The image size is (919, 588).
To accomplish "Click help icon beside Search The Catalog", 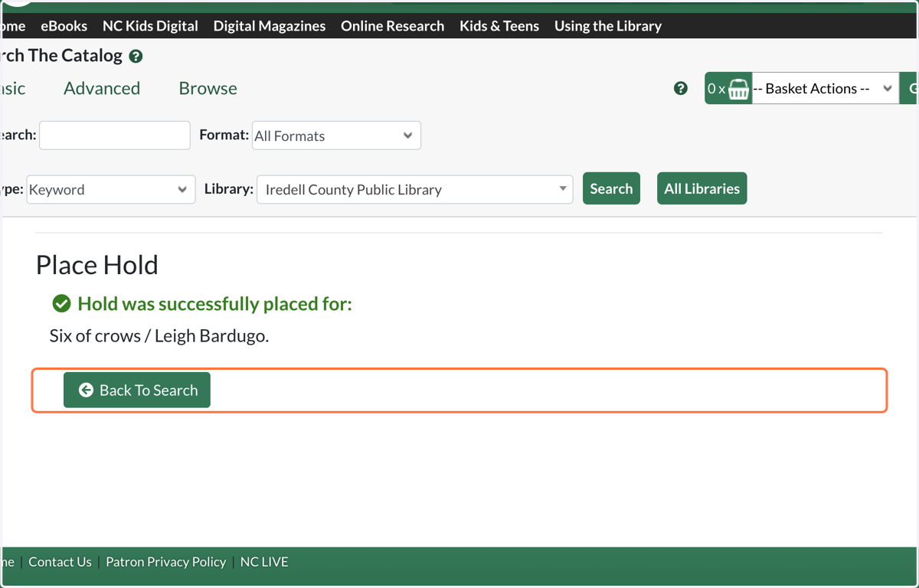I will pyautogui.click(x=136, y=57).
